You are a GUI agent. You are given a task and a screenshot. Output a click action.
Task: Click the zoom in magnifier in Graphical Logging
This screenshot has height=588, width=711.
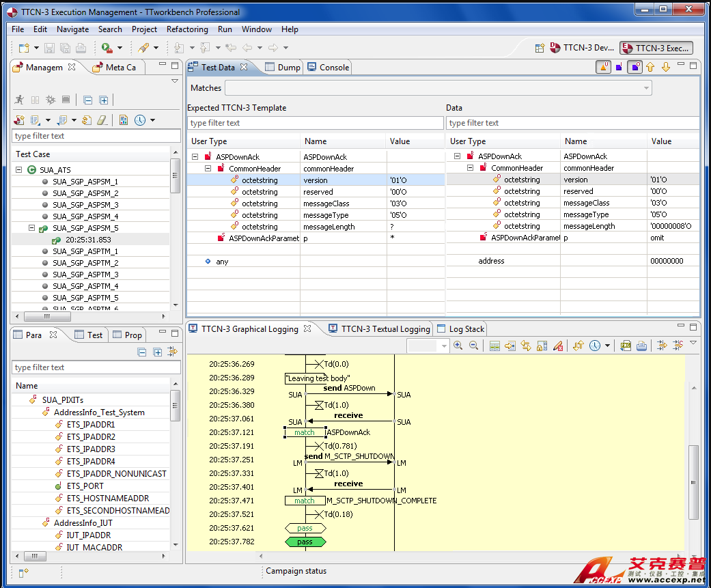(458, 346)
